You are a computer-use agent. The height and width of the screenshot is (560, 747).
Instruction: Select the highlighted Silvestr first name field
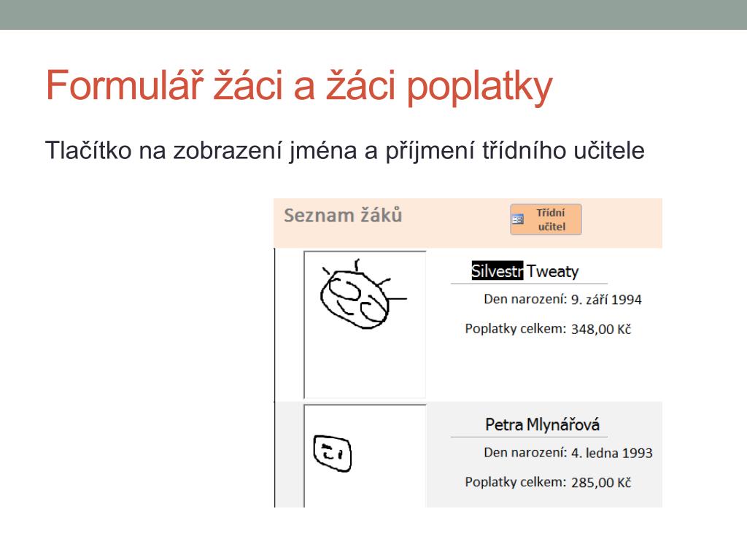click(x=498, y=271)
